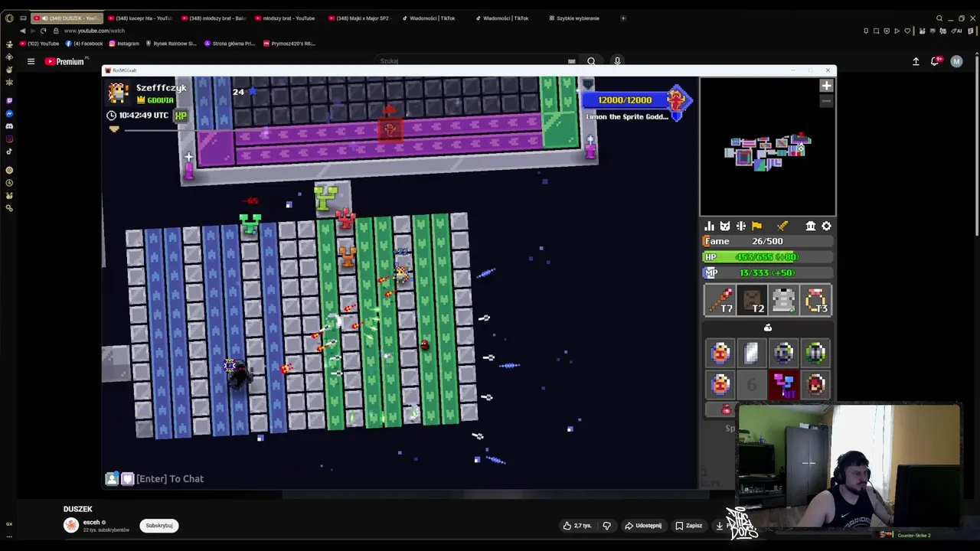Open the stats bar-chart icon in game panel
The height and width of the screenshot is (551, 980).
709,226
